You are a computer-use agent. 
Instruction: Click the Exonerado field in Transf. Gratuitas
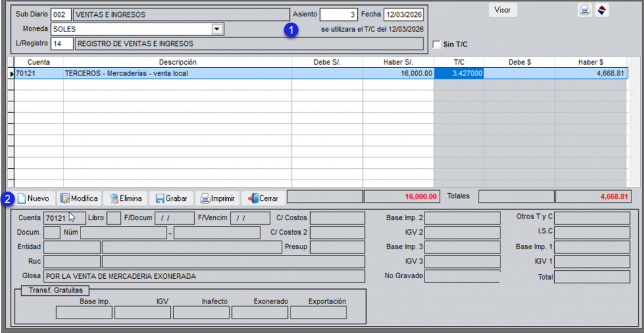260,312
